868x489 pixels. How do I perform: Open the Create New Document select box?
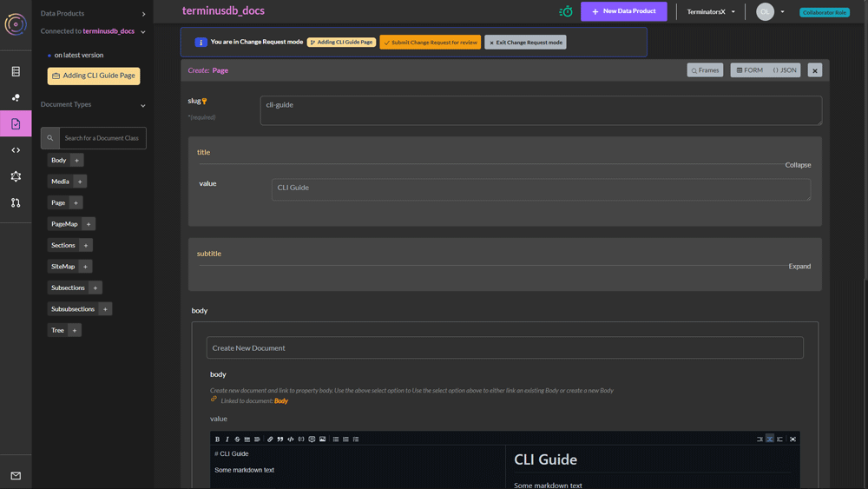point(505,347)
